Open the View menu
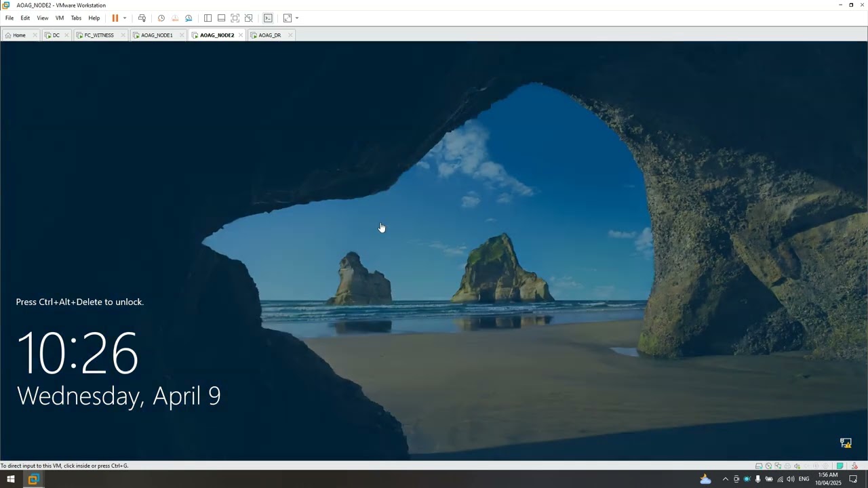 point(43,18)
